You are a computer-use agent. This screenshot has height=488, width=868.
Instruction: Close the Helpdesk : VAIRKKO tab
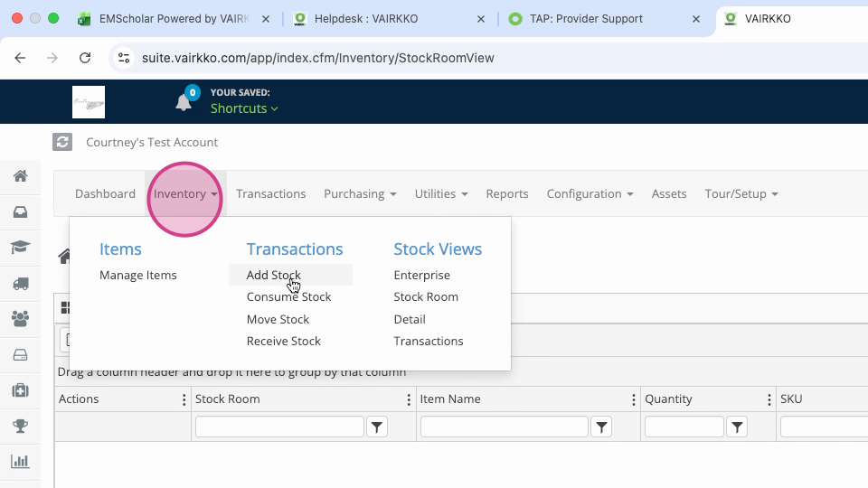481,19
